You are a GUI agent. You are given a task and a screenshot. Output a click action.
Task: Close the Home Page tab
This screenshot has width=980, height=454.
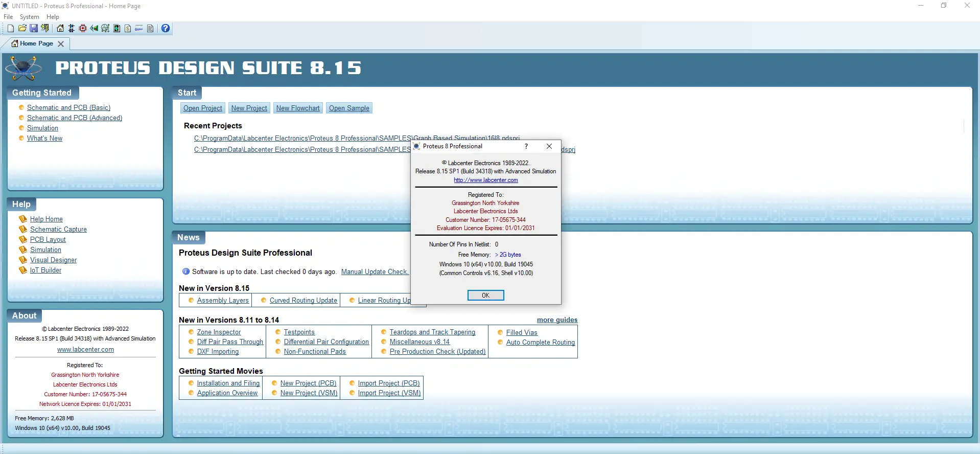tap(61, 44)
